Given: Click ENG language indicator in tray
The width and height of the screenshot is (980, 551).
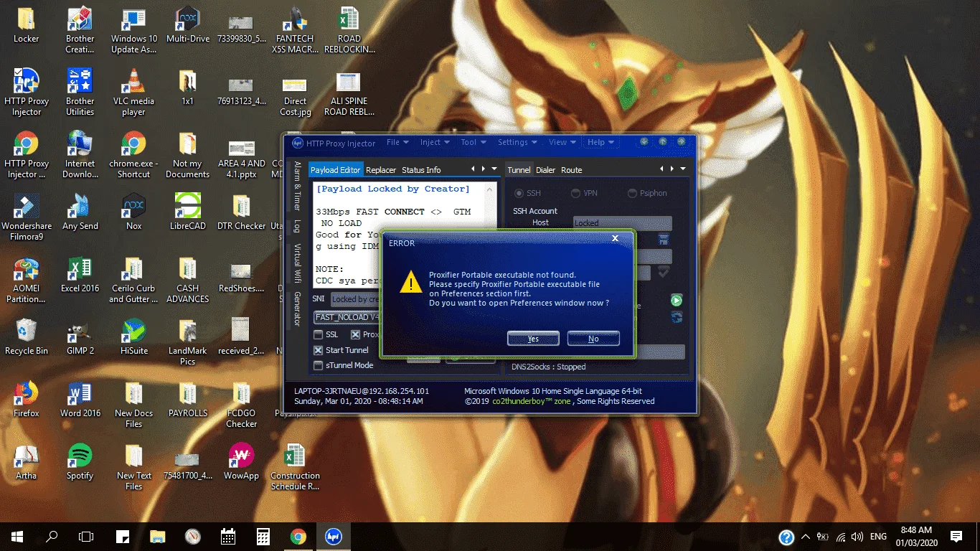Looking at the screenshot, I should coord(878,536).
